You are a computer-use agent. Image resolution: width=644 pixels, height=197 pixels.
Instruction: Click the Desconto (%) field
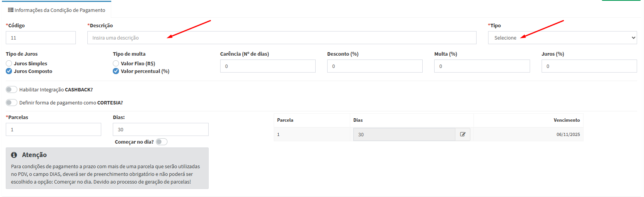pyautogui.click(x=375, y=66)
